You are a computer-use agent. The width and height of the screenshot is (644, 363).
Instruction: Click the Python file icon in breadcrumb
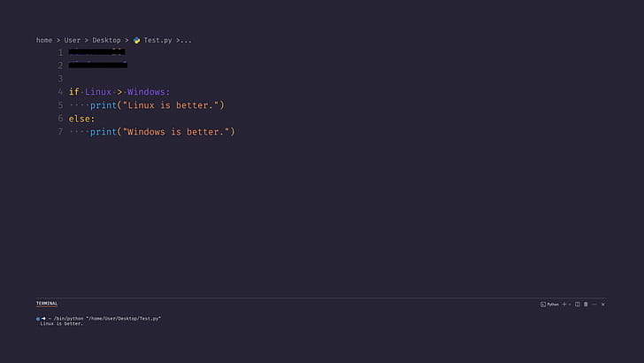point(137,40)
